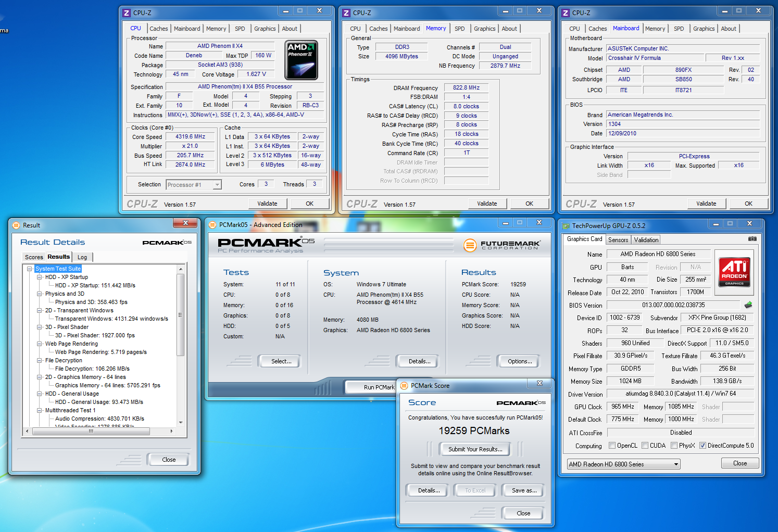Image resolution: width=778 pixels, height=532 pixels.
Task: Open the Validation tab in GPU-Z
Action: [x=646, y=240]
